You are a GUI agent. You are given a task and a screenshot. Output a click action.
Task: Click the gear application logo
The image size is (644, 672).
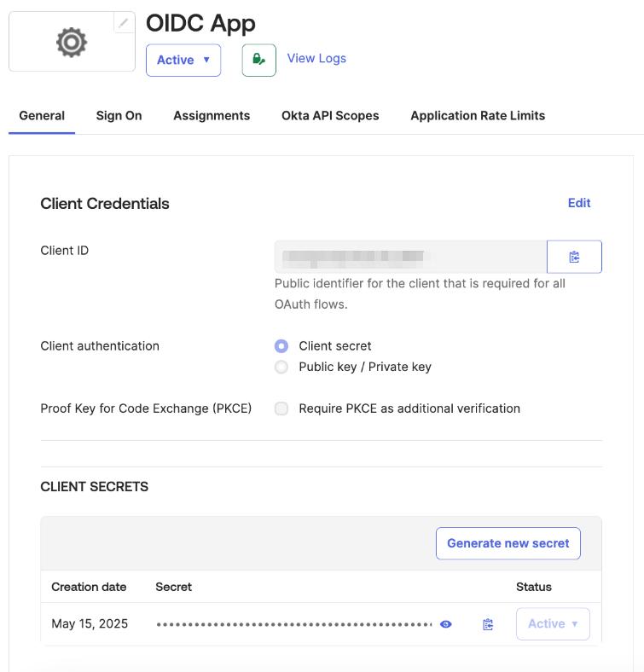click(72, 42)
